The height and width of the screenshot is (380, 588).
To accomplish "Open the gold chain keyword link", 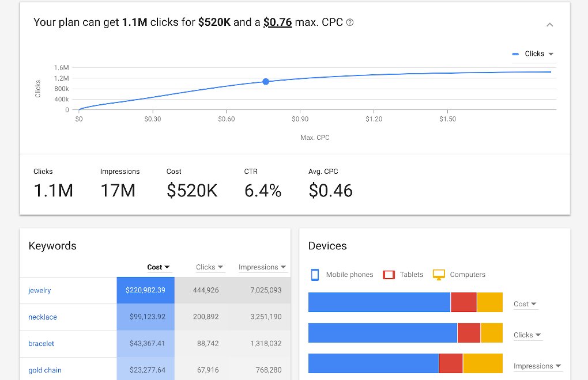I will pos(45,370).
